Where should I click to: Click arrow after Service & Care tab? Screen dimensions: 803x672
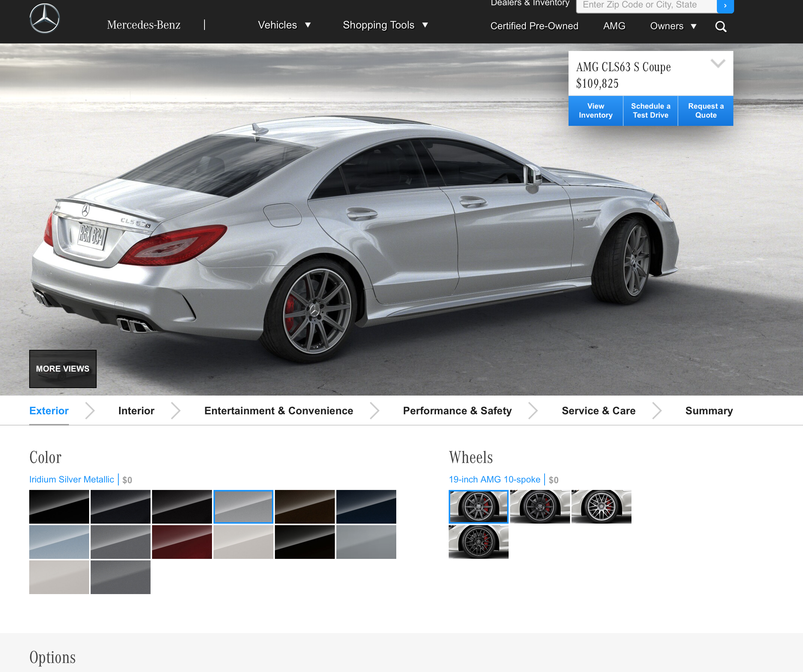point(657,411)
